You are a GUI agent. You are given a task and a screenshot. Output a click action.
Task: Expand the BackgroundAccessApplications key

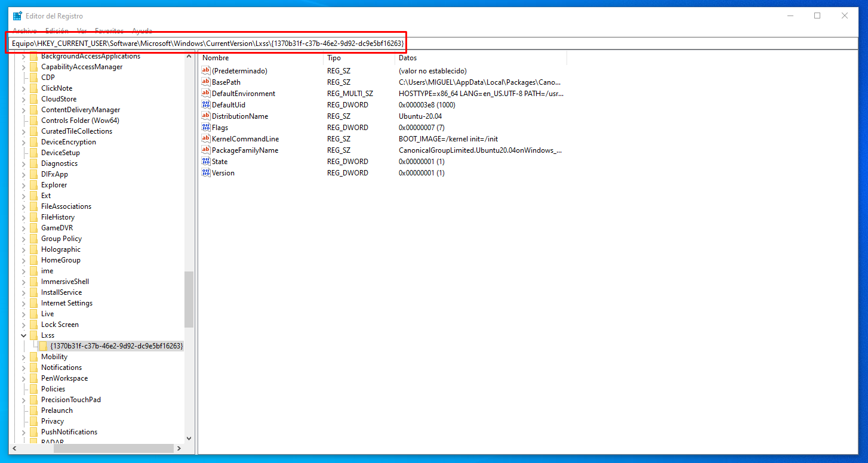24,56
